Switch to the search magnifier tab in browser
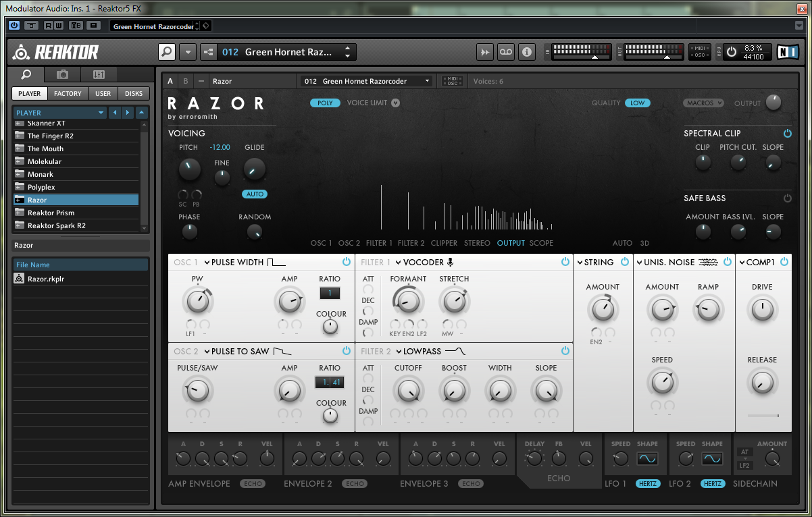Screen dimensions: 812x517 [x=26, y=74]
